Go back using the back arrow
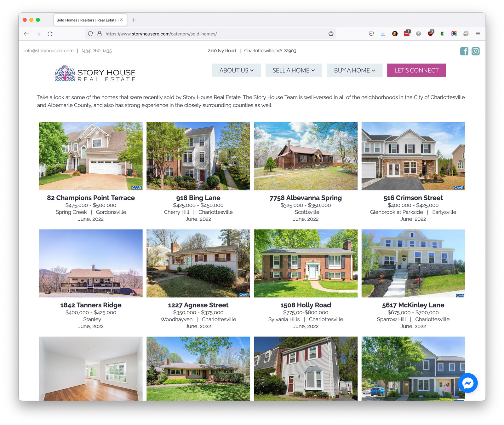This screenshot has height=425, width=504. coord(26,34)
